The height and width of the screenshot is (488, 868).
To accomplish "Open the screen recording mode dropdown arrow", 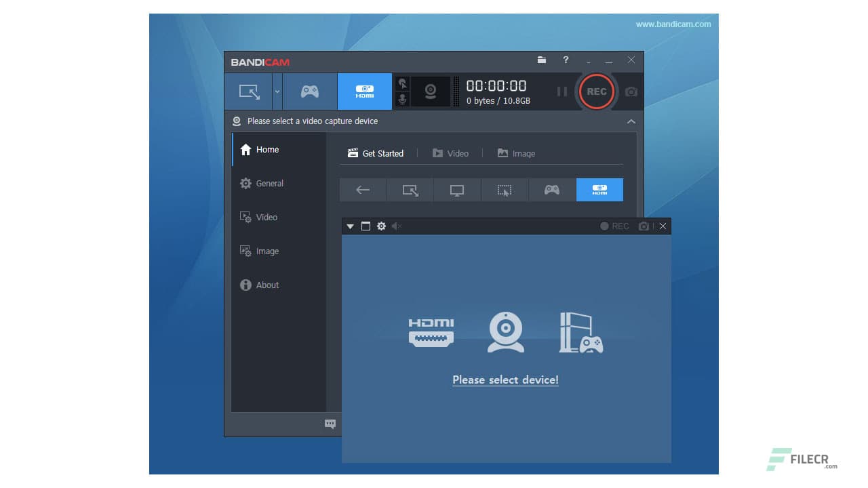I will coord(277,91).
